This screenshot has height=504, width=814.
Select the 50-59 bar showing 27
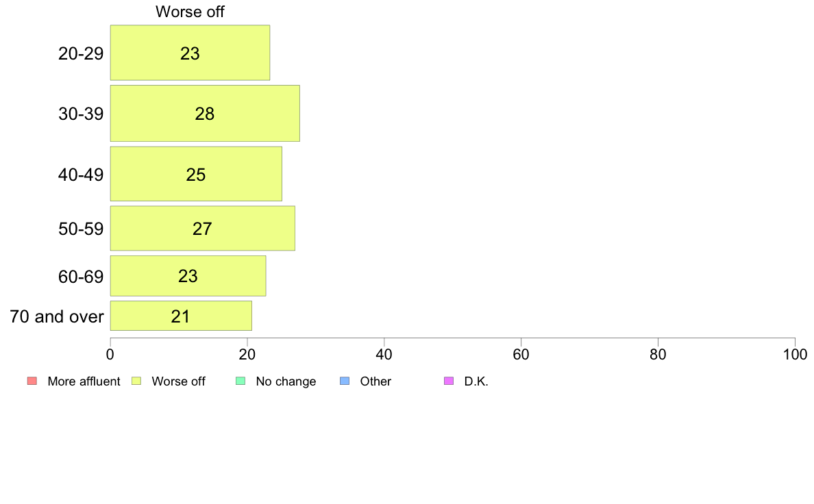pos(202,229)
